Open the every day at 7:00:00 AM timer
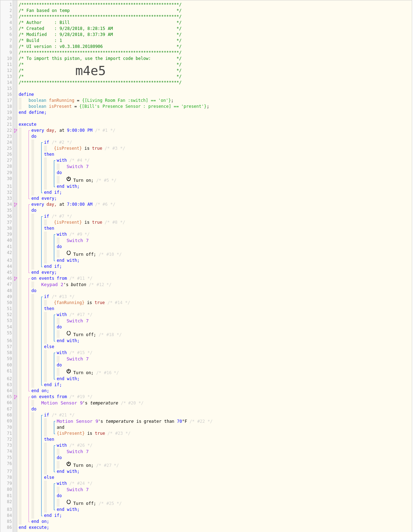Screen dimensions: 415x532 tap(62, 204)
